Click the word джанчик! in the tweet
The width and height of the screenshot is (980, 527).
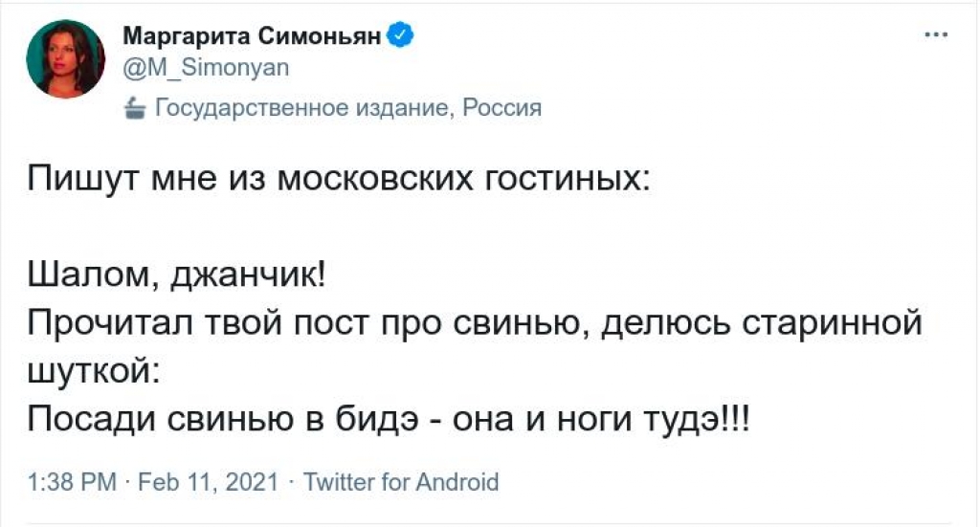(248, 275)
